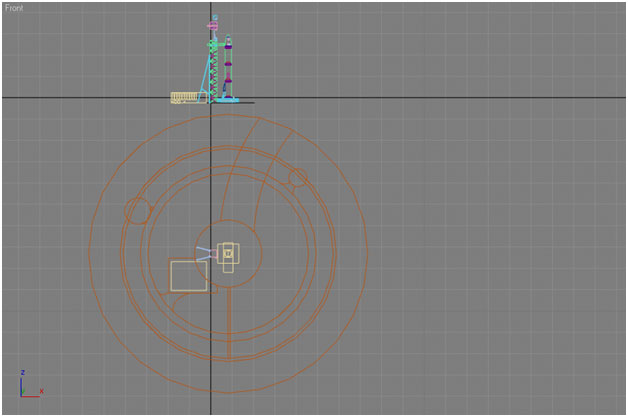628x417 pixels.
Task: Select the small cyan square above the tower
Action: pos(214,17)
